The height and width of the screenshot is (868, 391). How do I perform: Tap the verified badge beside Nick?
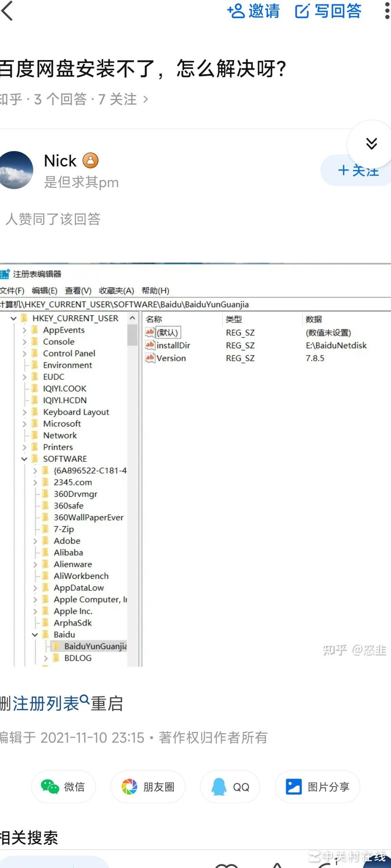point(91,160)
